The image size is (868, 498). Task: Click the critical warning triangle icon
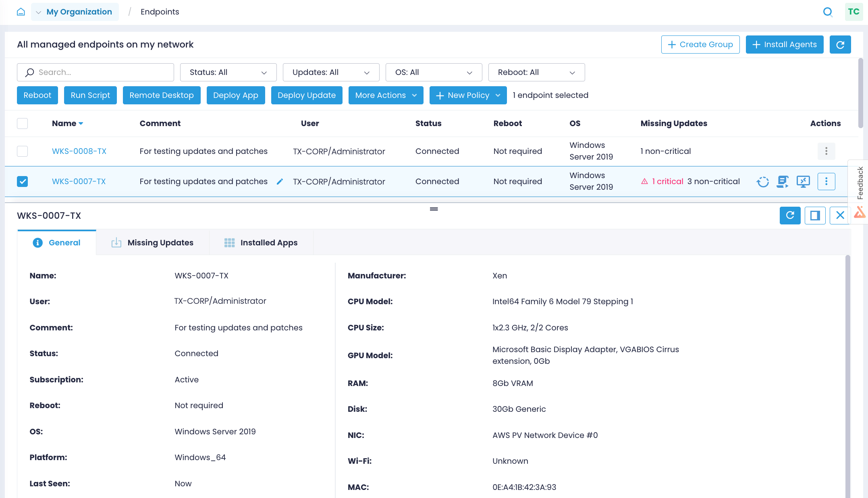(644, 182)
